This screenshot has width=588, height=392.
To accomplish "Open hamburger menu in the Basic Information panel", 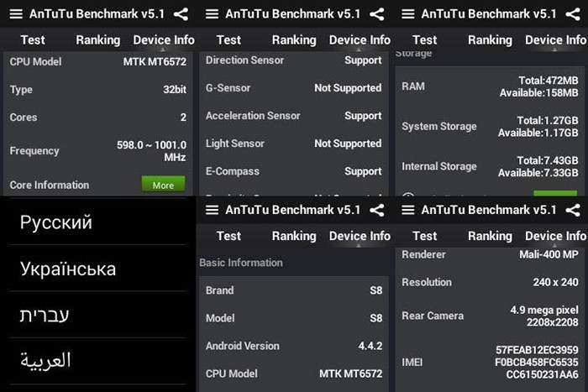I will tap(212, 210).
